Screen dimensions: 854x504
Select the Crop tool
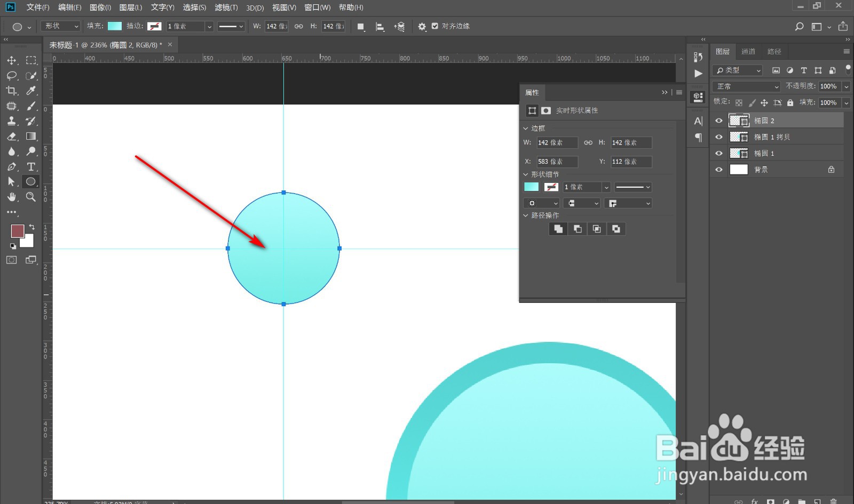tap(12, 91)
